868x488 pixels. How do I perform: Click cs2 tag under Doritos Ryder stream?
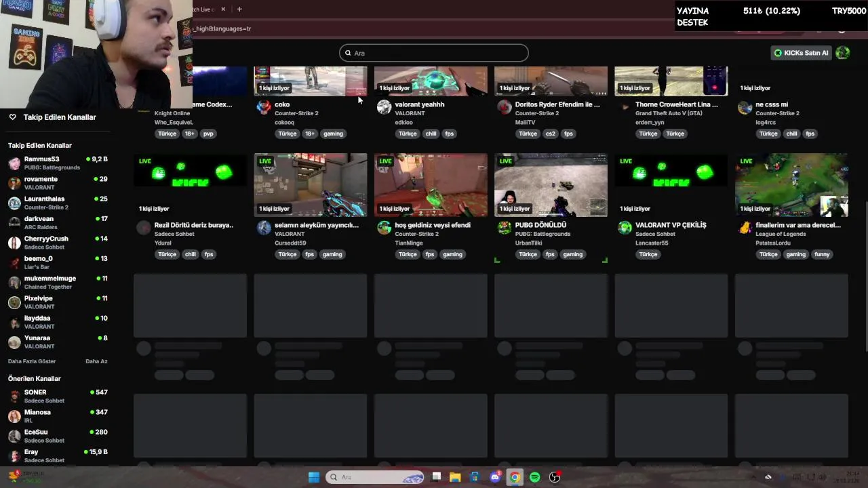551,134
